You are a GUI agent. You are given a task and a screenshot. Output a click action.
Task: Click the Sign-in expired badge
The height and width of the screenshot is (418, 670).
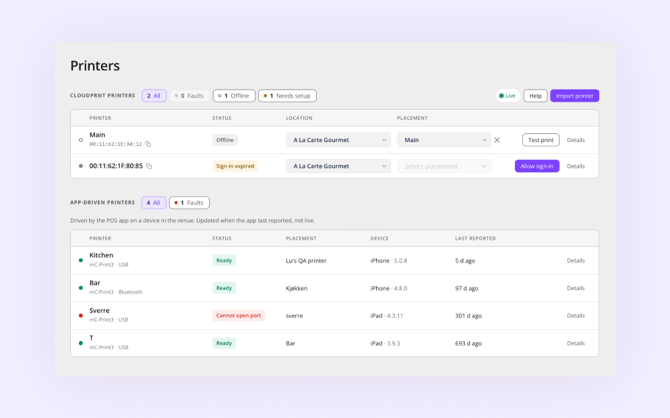pos(235,166)
